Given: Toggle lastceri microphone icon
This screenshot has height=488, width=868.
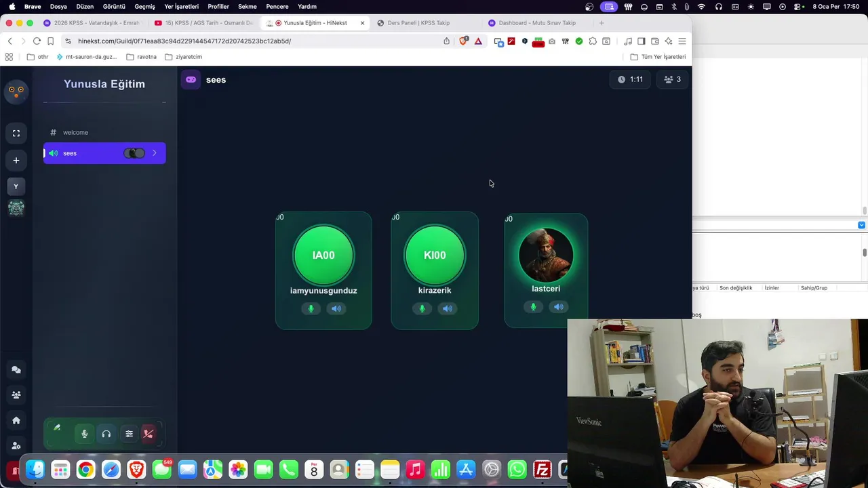Looking at the screenshot, I should [534, 307].
